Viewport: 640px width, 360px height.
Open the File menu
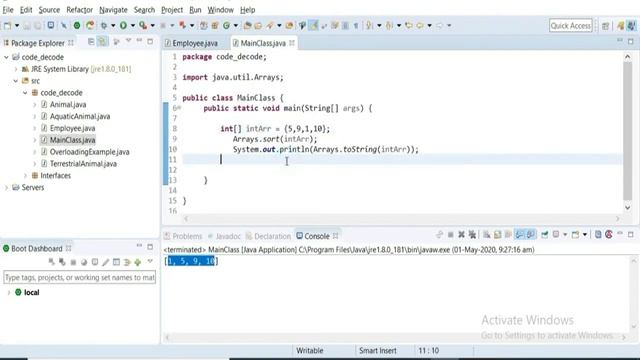pyautogui.click(x=8, y=10)
